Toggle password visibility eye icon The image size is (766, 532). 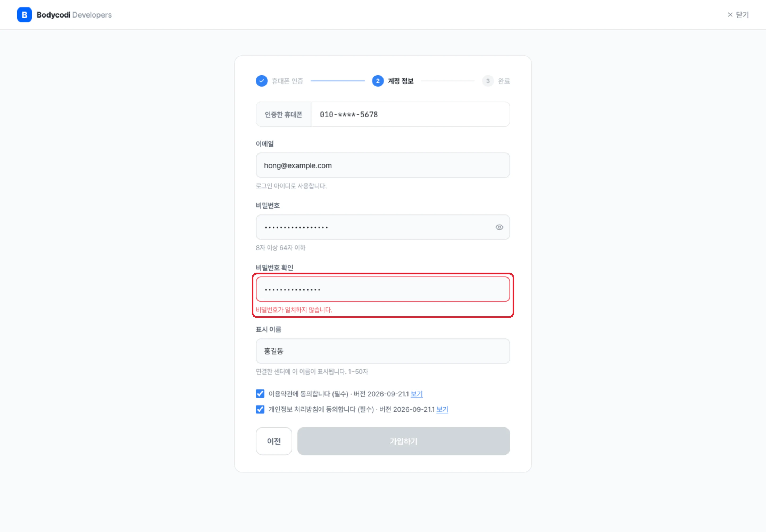pos(499,227)
